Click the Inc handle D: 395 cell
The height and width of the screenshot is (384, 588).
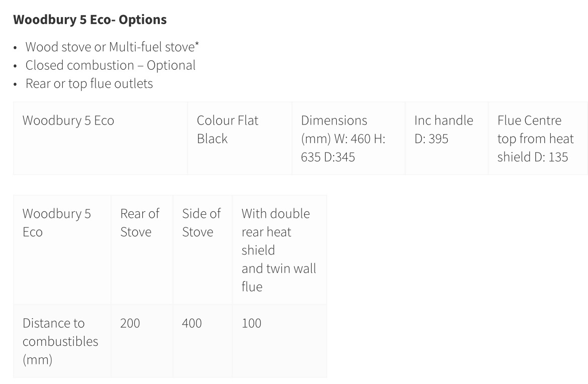[447, 138]
